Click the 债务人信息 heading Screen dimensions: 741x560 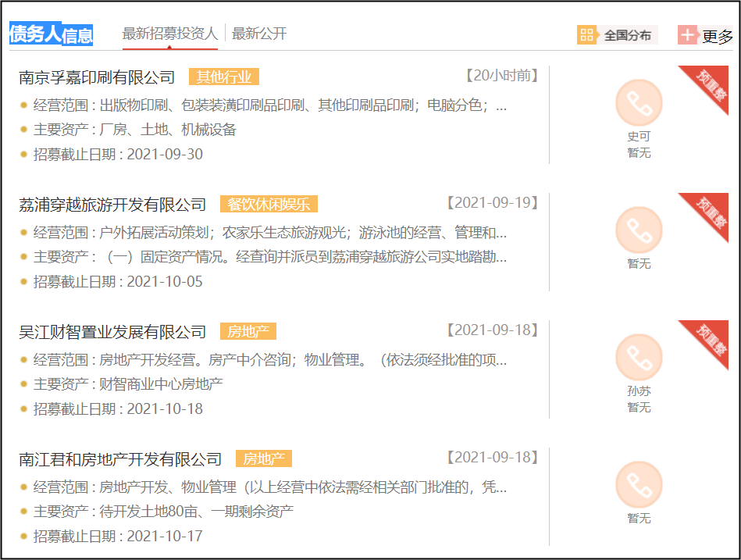click(x=51, y=34)
